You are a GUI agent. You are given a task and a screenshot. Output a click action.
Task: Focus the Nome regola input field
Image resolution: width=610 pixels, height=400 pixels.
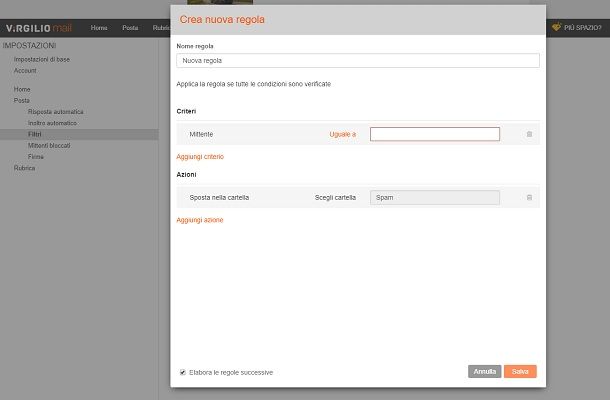click(x=358, y=61)
